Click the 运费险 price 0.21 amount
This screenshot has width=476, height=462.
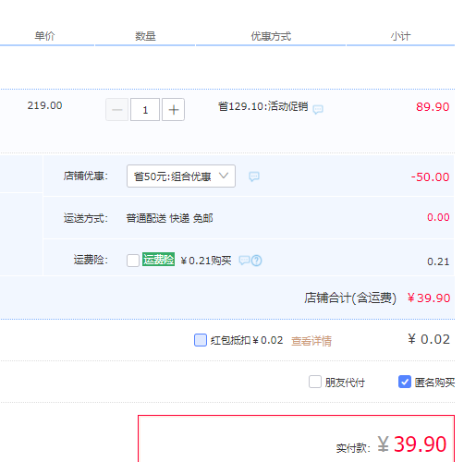(438, 261)
